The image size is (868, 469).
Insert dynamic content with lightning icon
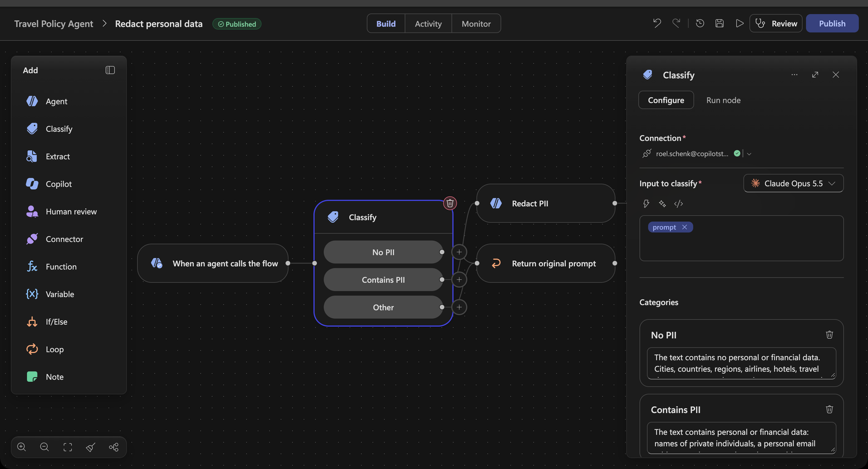point(646,204)
